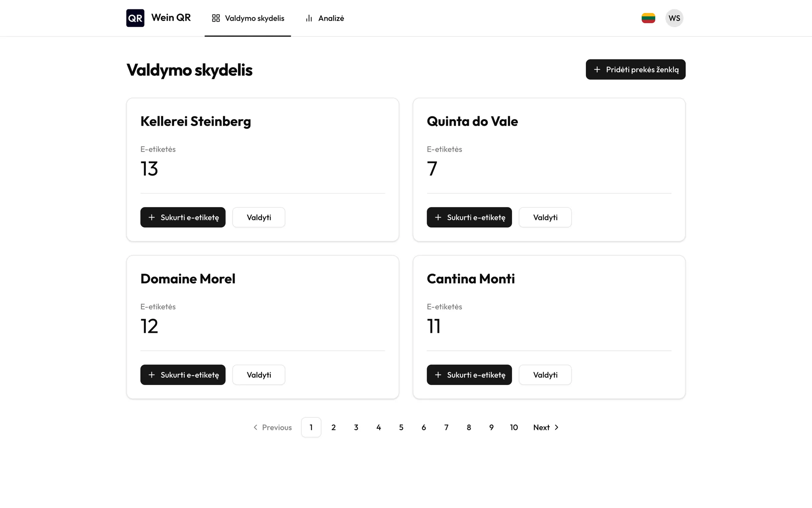
Task: Open the WS user avatar menu
Action: [674, 18]
